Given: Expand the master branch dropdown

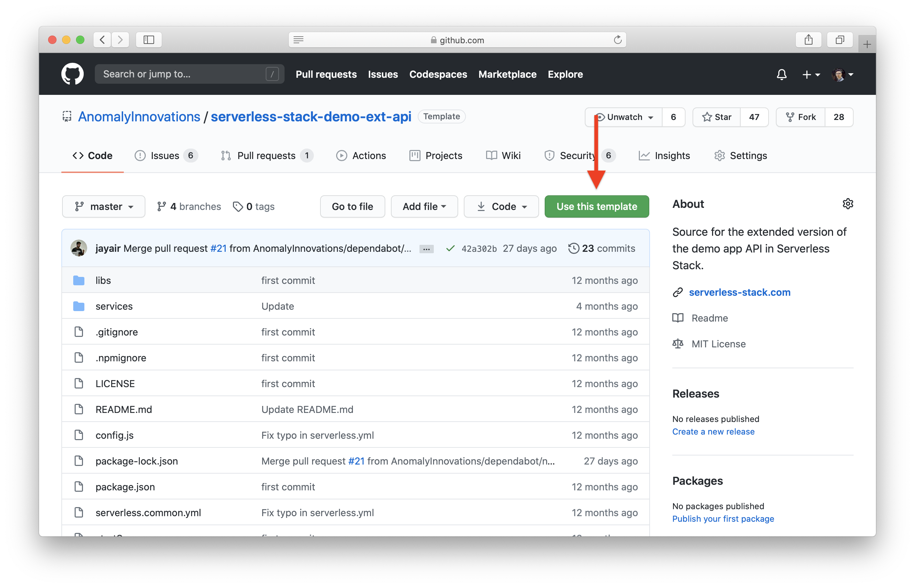Looking at the screenshot, I should point(103,206).
